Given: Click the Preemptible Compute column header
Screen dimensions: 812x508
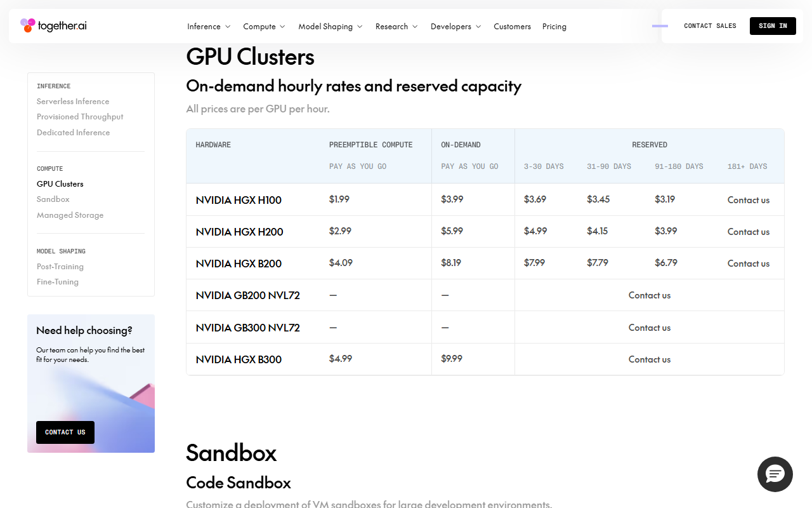Looking at the screenshot, I should [371, 145].
